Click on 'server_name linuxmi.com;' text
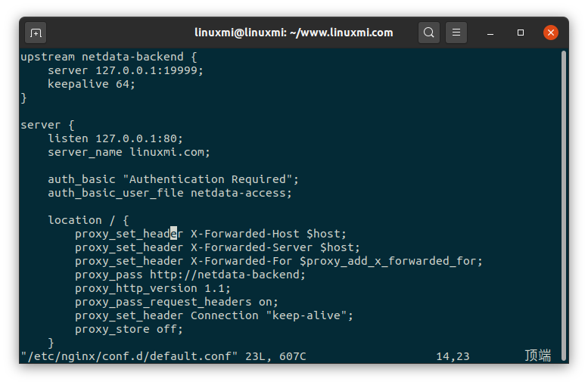Screen dimensions: 588x385 pos(129,152)
